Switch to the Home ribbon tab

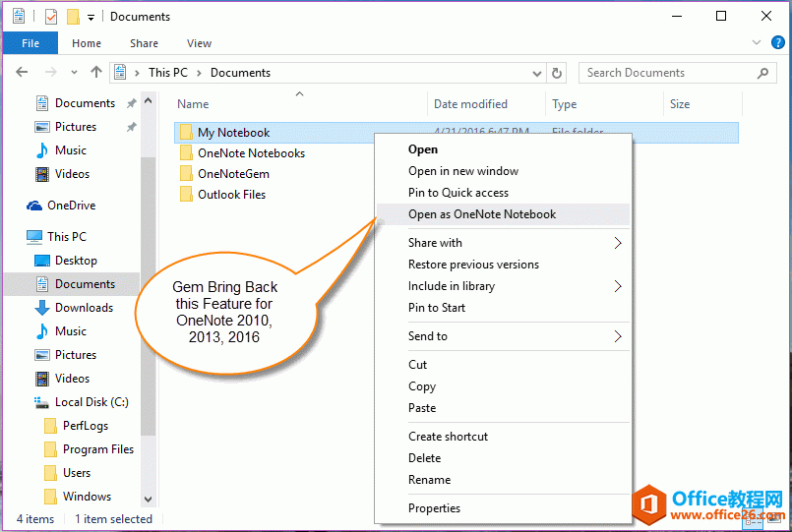pyautogui.click(x=87, y=43)
